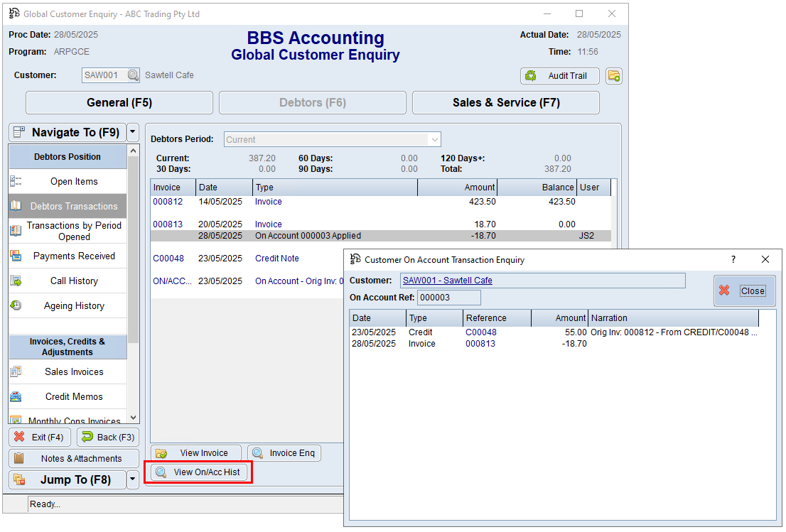786x532 pixels.
Task: Close the On Account Transaction Enquiry dialog
Action: click(744, 291)
